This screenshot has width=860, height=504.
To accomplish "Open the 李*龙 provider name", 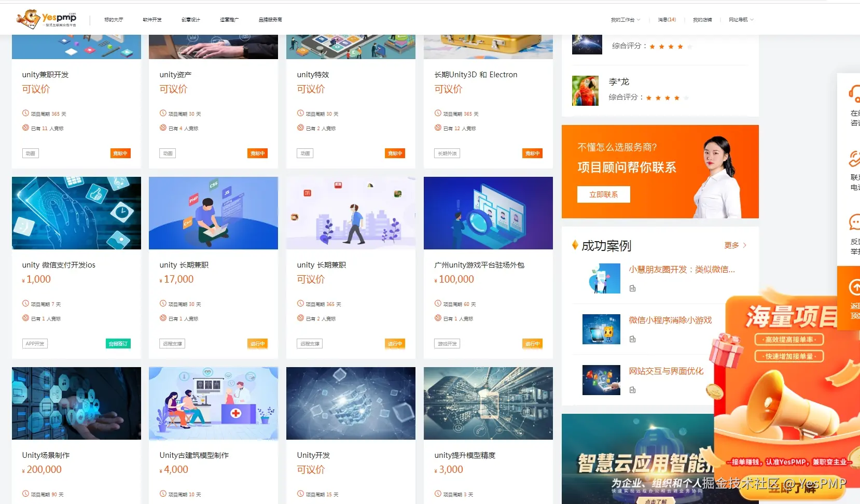I will (619, 82).
